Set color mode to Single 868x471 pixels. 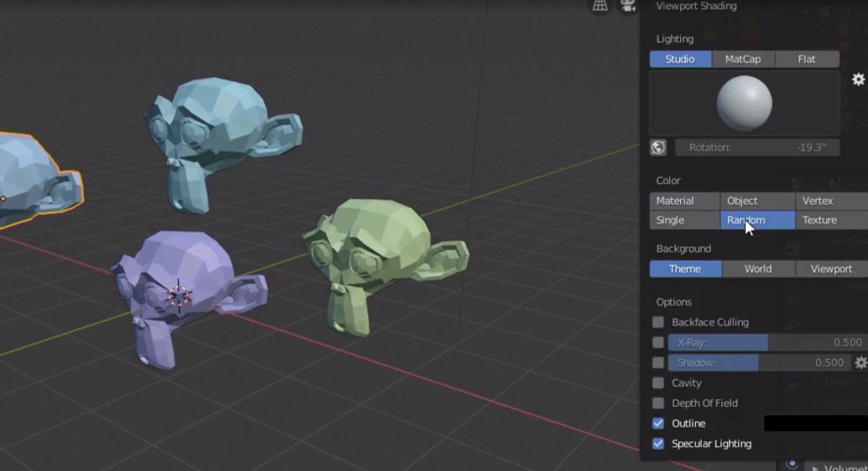(x=684, y=220)
